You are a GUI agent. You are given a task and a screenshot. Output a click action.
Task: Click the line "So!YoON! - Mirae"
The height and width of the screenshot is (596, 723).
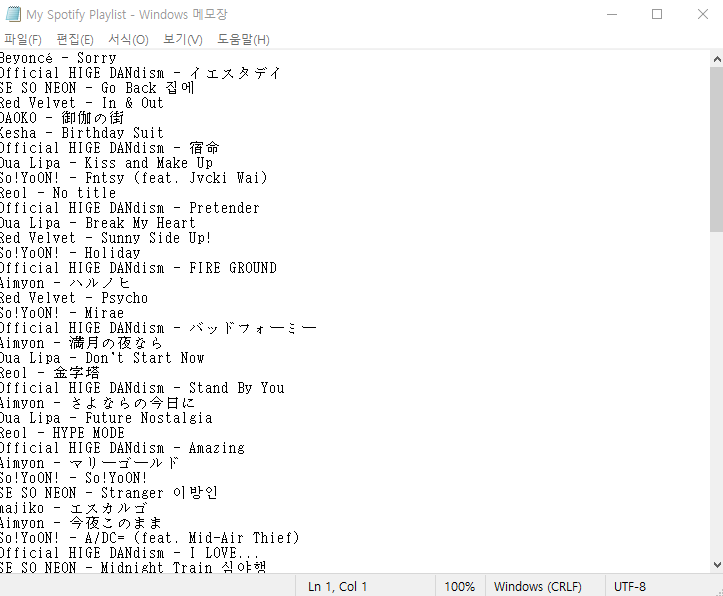[62, 313]
